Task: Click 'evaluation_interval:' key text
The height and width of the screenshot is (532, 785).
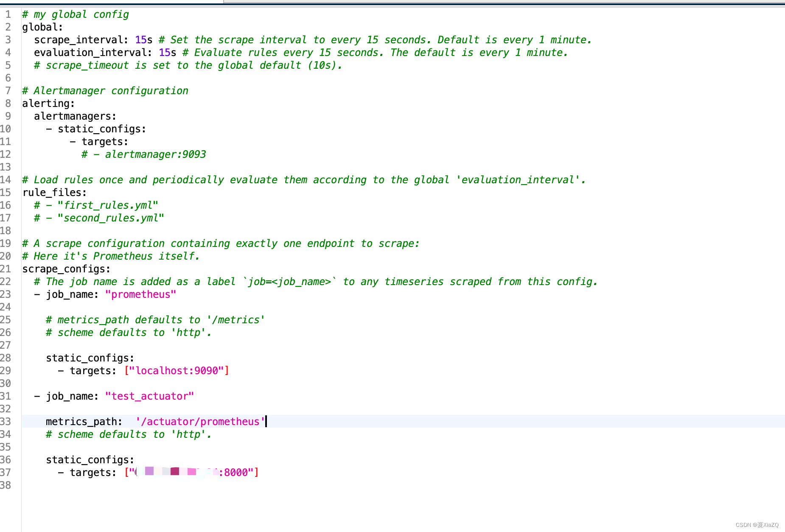Action: pos(93,53)
